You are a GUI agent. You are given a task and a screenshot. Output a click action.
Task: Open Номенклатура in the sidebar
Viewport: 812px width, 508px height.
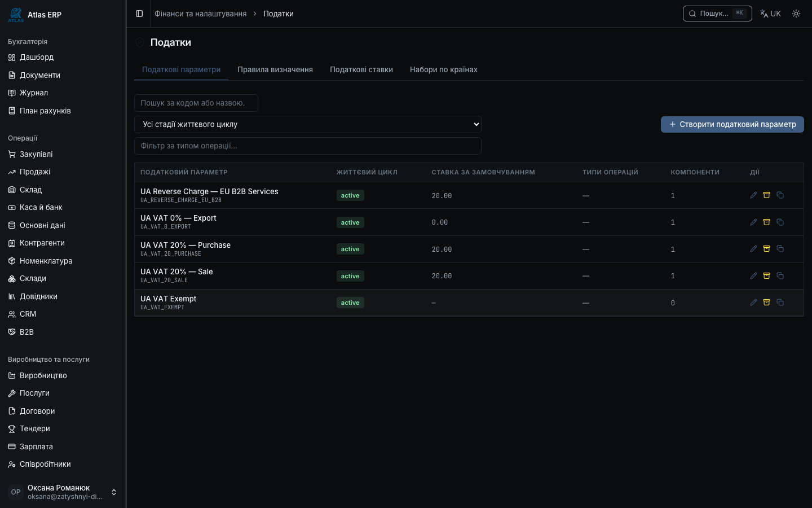tap(62, 261)
